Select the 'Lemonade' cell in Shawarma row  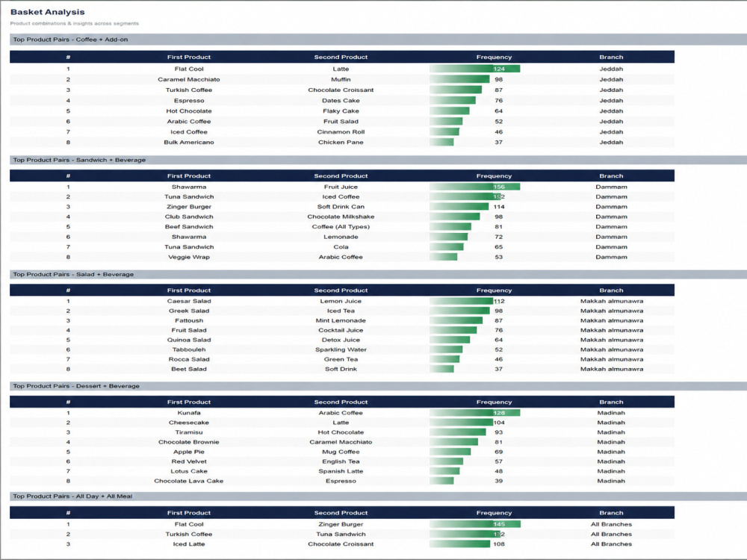[x=341, y=237]
